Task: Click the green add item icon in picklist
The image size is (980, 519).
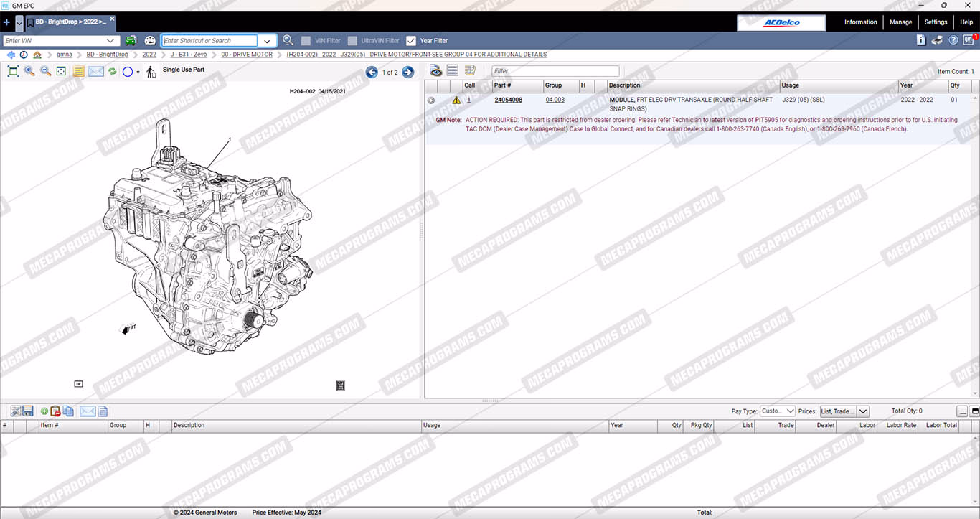Action: click(x=44, y=411)
